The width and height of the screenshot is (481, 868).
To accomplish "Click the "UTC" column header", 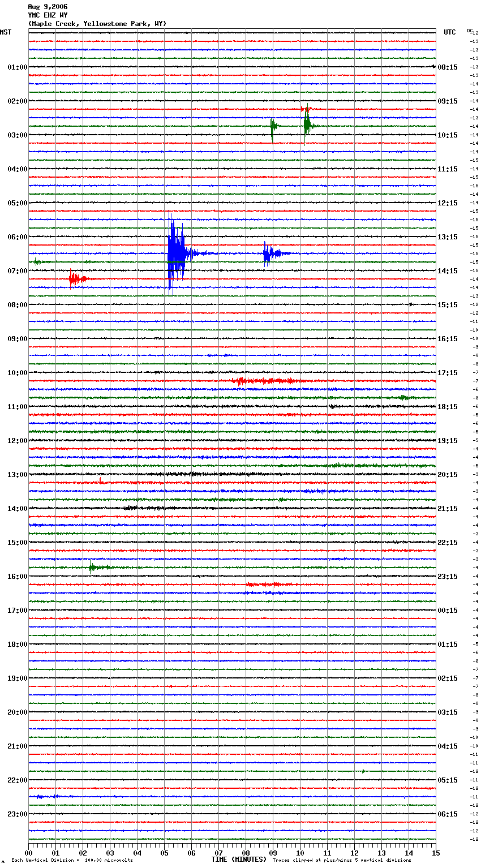I will (450, 32).
